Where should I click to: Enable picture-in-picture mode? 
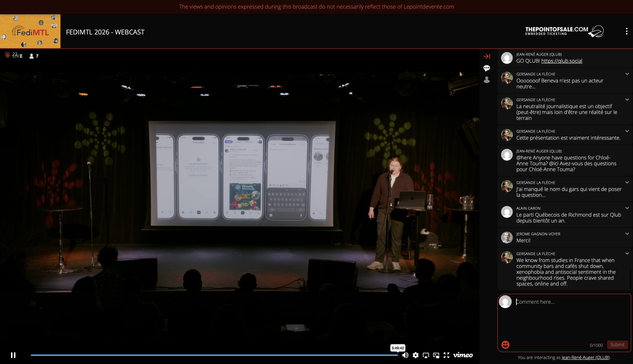[436, 355]
